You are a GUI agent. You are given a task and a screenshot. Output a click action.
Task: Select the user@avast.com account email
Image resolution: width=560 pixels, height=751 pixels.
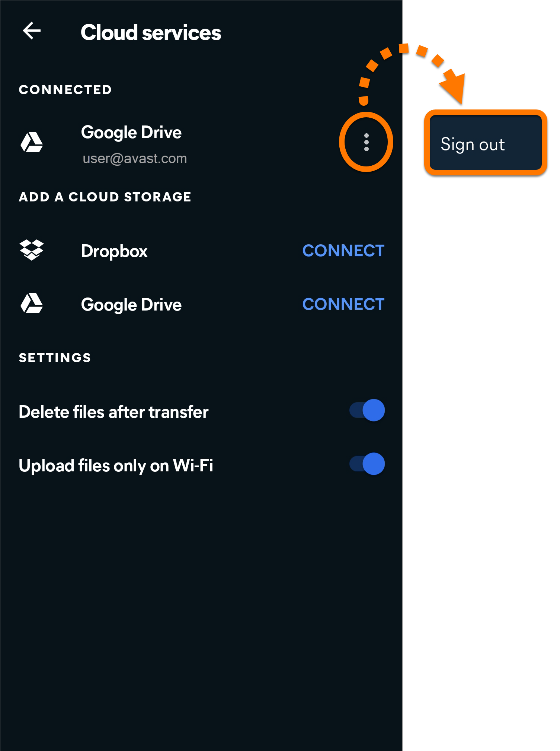click(x=135, y=159)
